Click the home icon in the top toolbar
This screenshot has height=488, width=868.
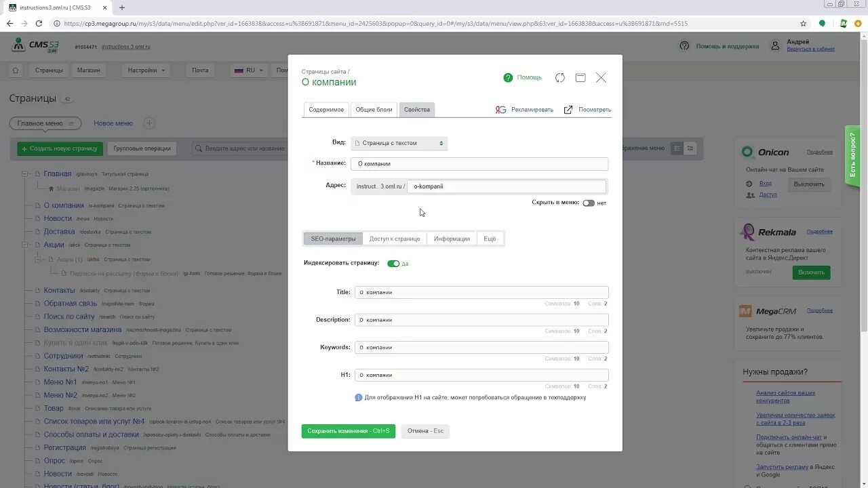15,70
